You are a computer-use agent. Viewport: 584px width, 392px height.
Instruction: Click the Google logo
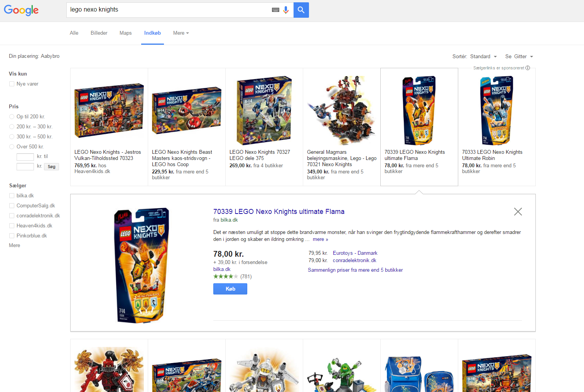pyautogui.click(x=21, y=10)
